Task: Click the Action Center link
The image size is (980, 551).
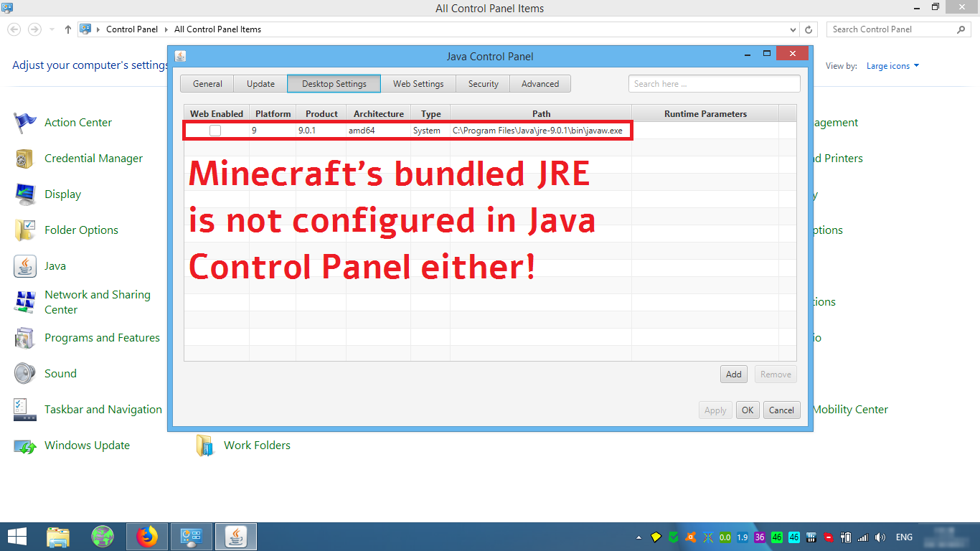Action: pyautogui.click(x=78, y=123)
